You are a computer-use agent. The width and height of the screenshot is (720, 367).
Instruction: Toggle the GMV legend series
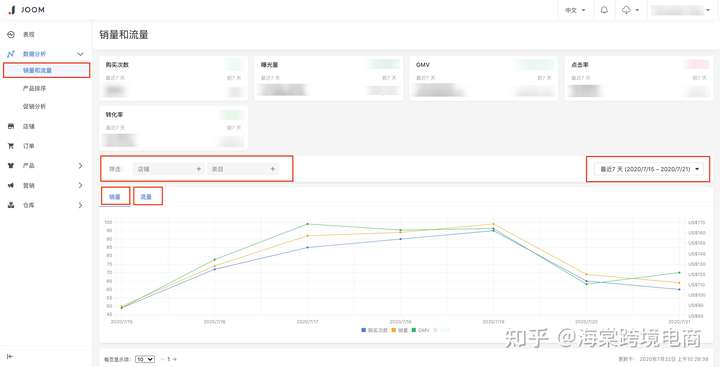click(x=420, y=330)
